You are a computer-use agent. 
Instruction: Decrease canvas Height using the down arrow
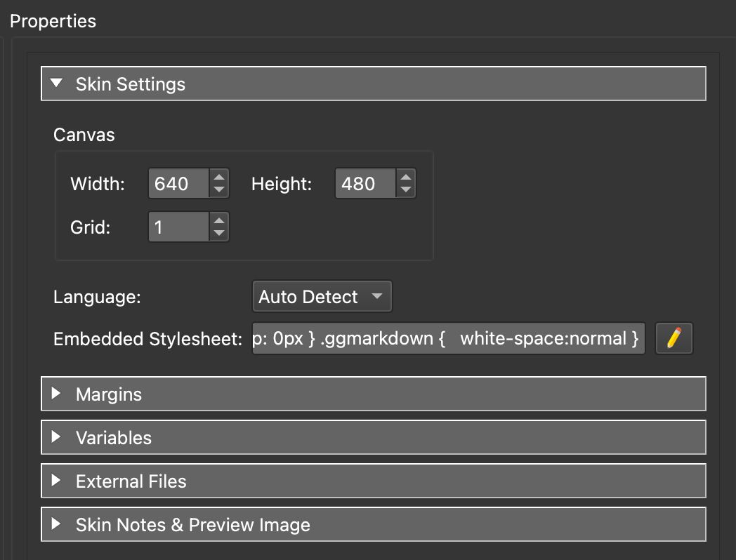point(405,189)
